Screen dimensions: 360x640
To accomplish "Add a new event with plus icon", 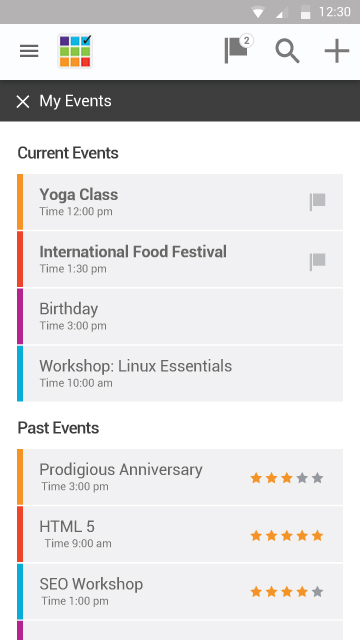I will [x=337, y=51].
